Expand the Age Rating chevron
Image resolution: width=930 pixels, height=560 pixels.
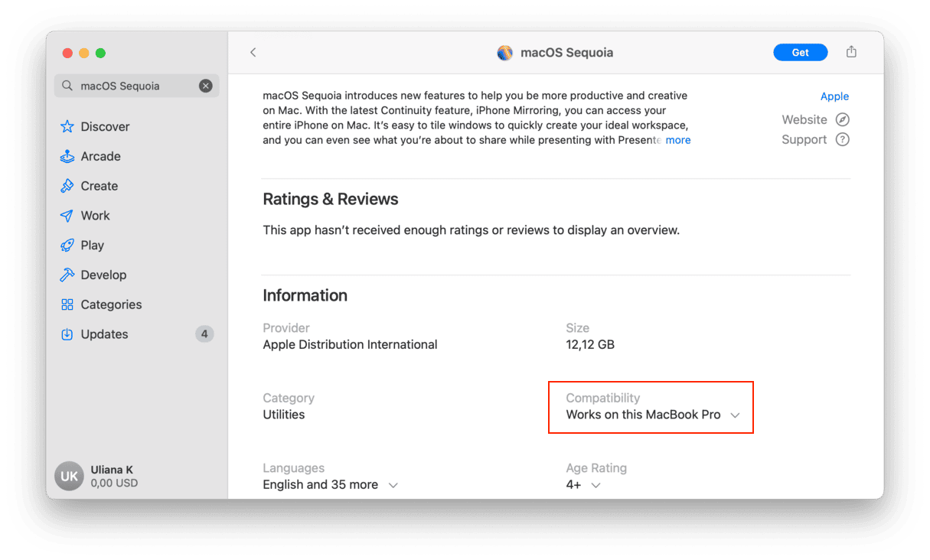click(596, 485)
